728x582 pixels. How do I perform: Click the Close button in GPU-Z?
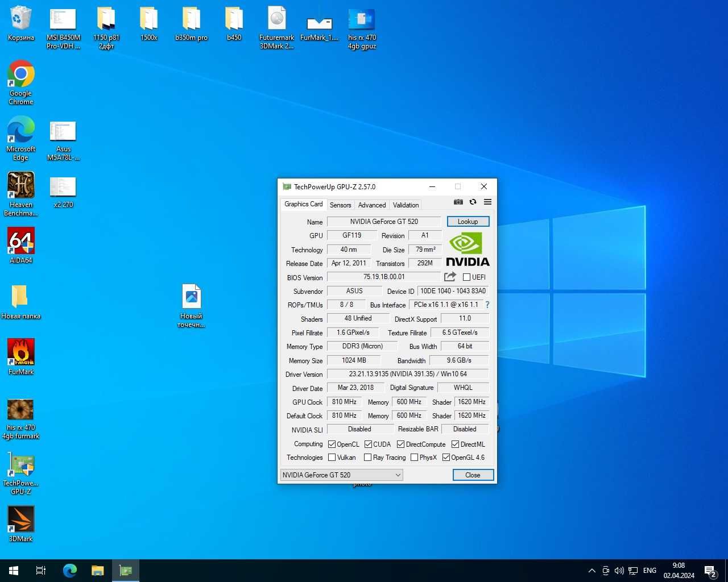(473, 475)
